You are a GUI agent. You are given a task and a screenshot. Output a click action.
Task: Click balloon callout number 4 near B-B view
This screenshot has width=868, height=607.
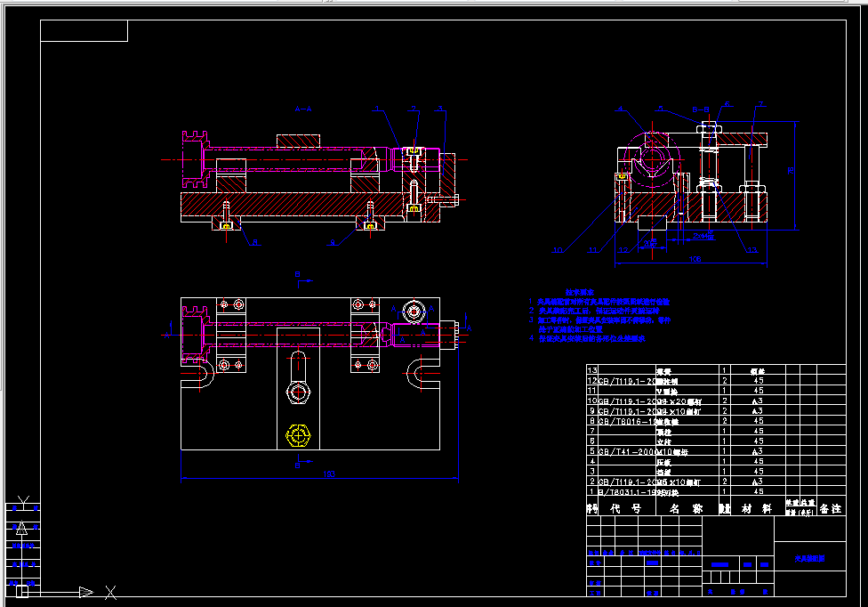[621, 109]
